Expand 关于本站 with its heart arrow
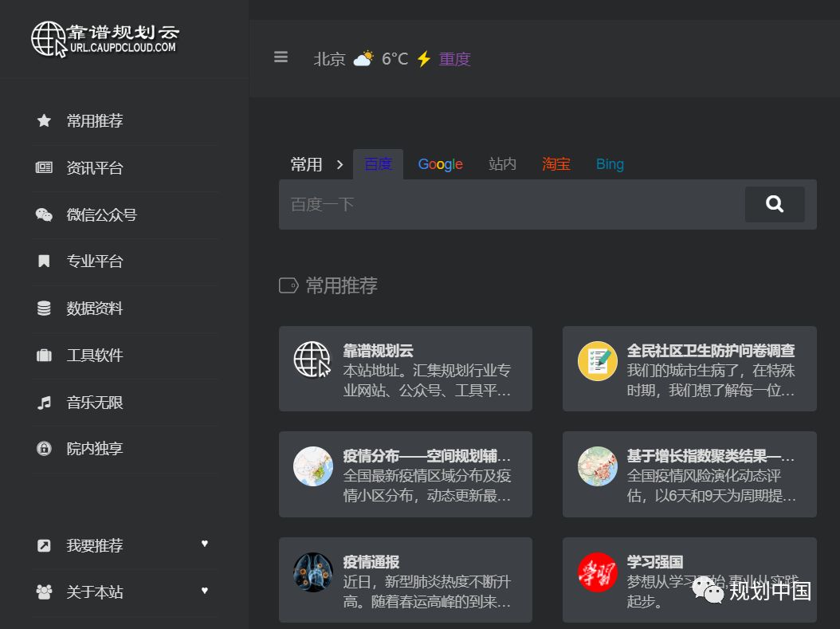This screenshot has width=840, height=629. 205,591
